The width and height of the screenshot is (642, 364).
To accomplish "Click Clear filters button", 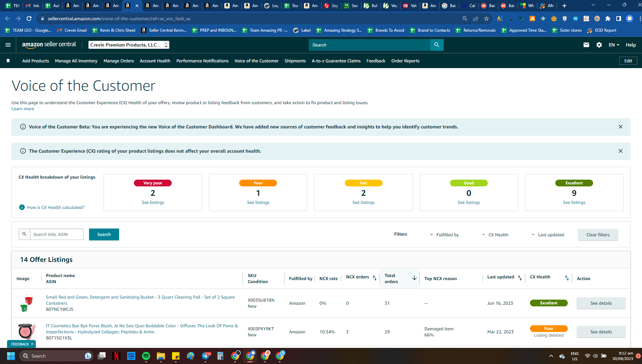I will (598, 235).
